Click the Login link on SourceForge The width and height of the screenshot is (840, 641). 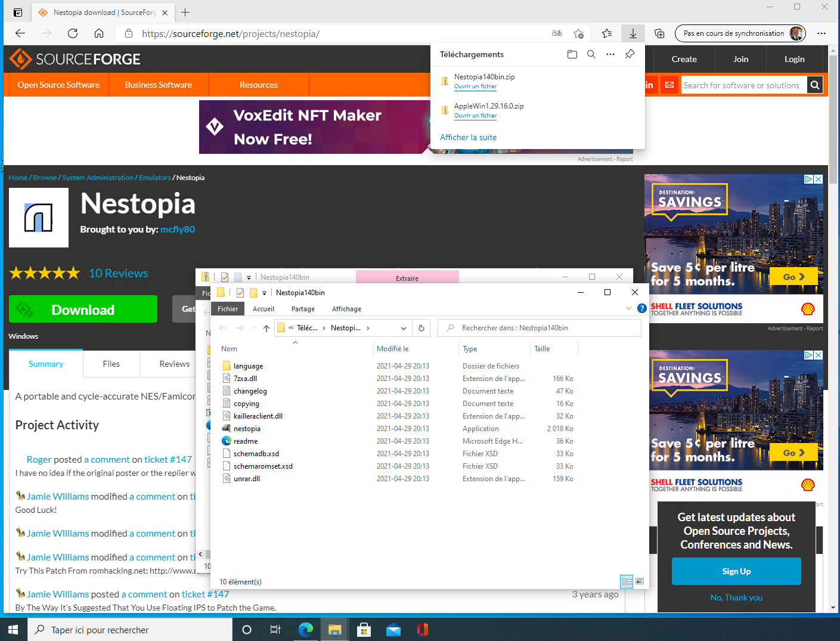pyautogui.click(x=794, y=59)
